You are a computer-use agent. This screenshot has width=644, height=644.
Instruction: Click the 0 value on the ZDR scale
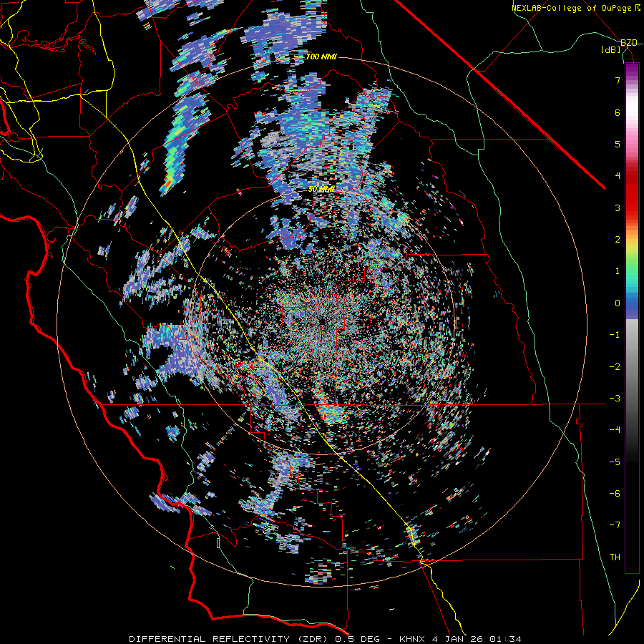618,303
